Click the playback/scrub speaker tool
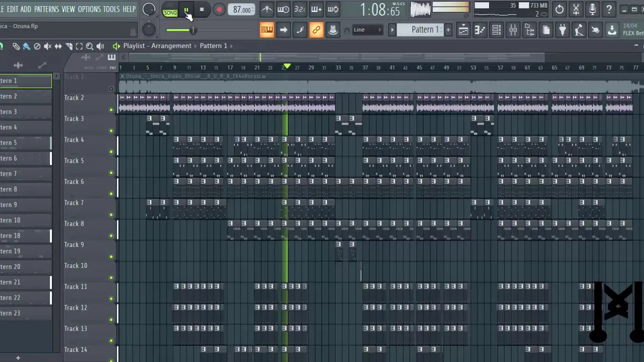Screen dimensions: 644x362 click(x=100, y=46)
